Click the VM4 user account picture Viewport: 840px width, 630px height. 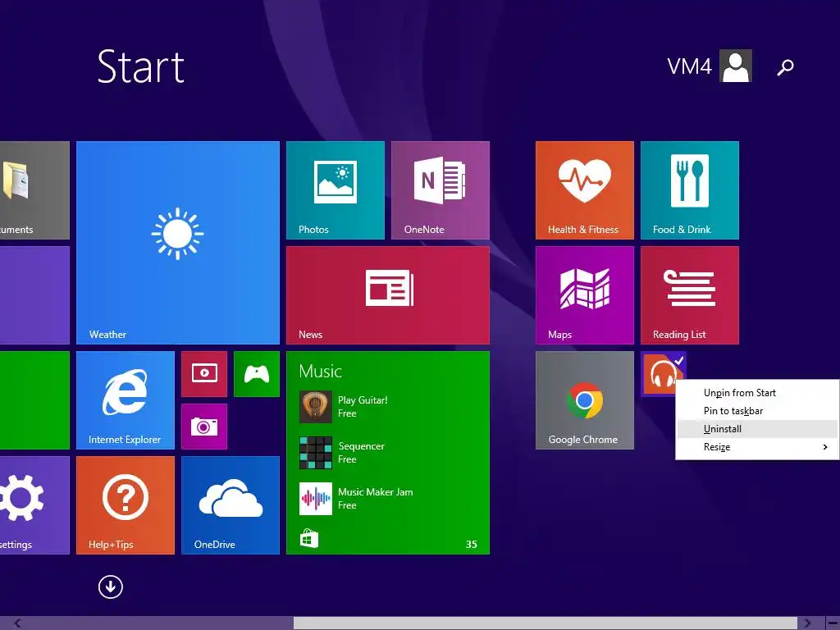(x=736, y=66)
